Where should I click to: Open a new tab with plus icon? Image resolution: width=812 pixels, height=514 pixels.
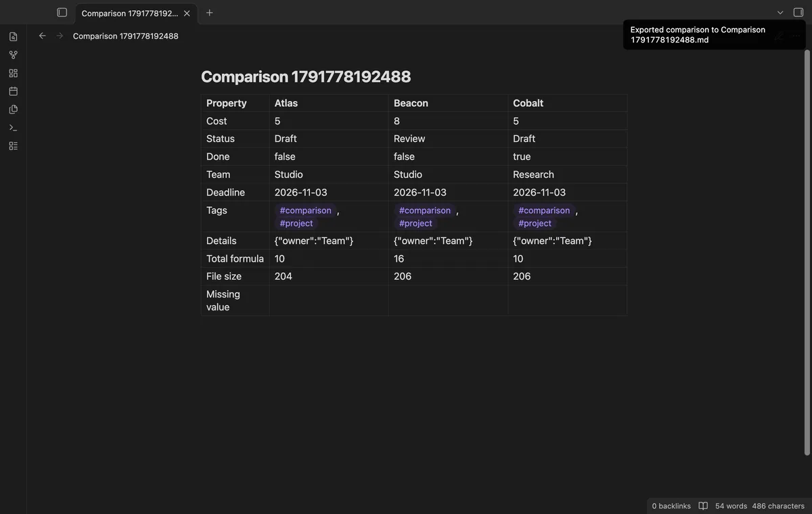209,13
